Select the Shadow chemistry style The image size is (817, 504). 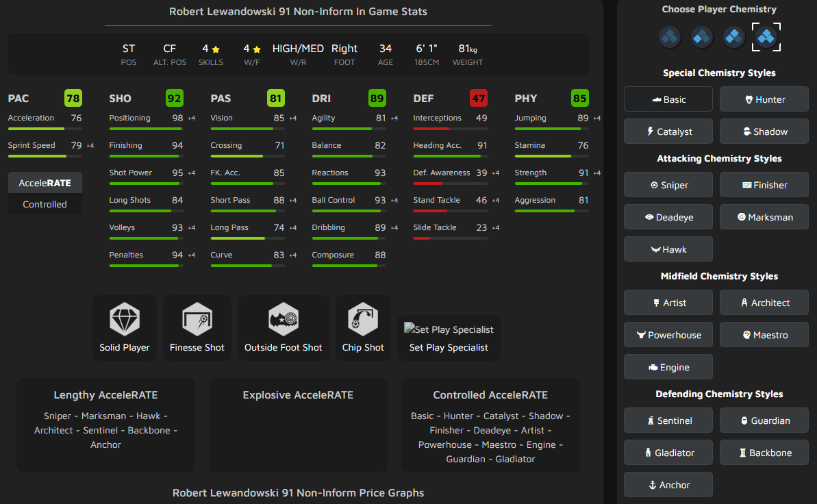click(764, 131)
